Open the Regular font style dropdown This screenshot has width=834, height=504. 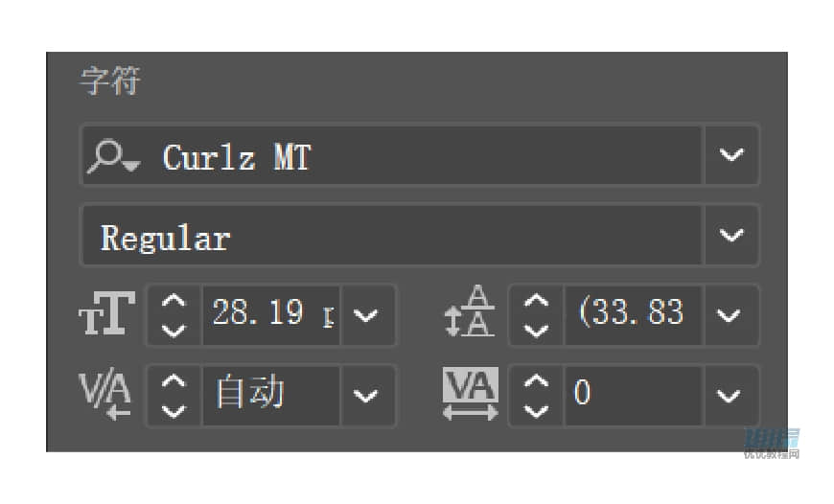click(x=731, y=235)
